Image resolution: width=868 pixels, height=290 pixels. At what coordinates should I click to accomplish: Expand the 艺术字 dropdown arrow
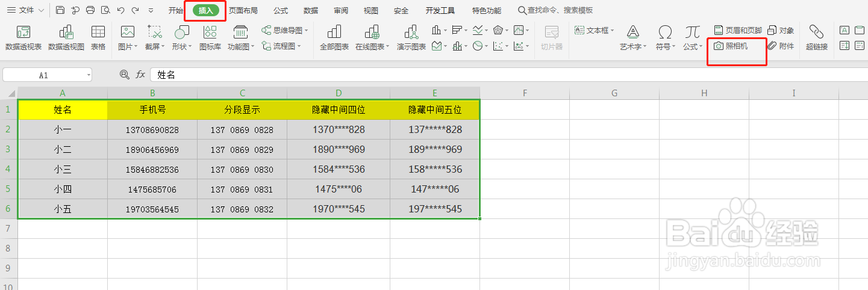[x=645, y=47]
